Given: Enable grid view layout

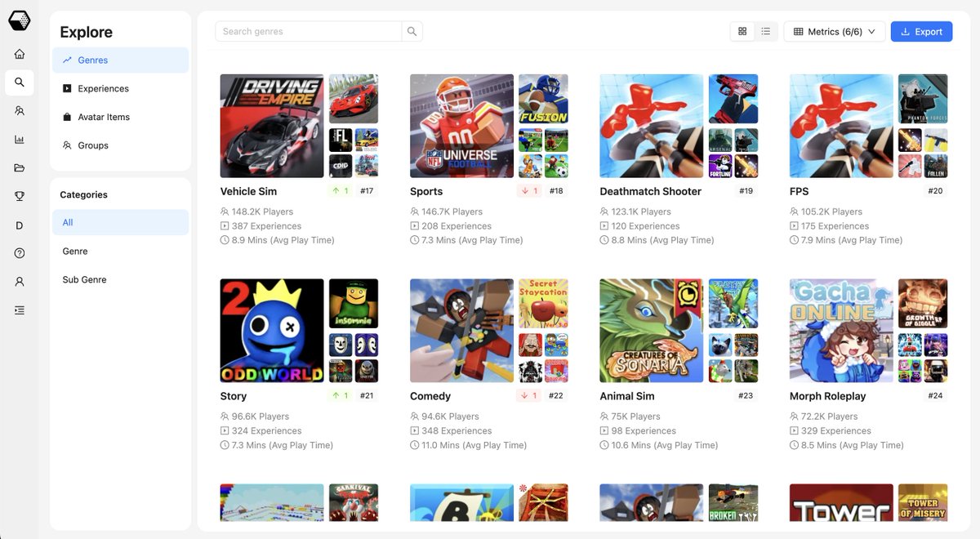Looking at the screenshot, I should [x=742, y=30].
